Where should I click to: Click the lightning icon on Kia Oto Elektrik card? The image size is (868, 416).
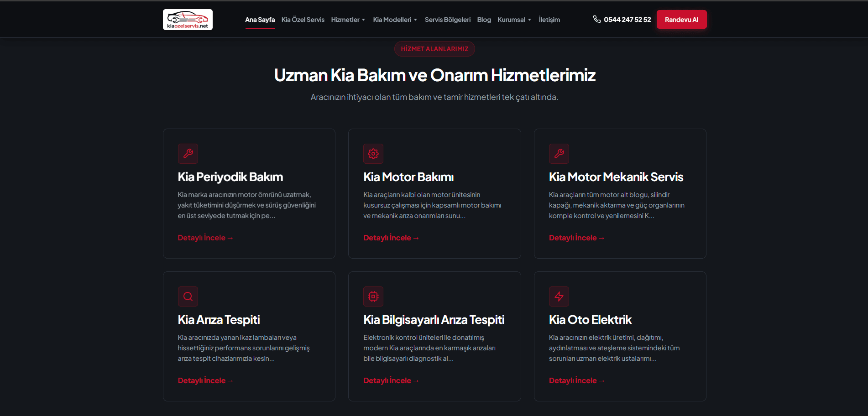(x=559, y=296)
